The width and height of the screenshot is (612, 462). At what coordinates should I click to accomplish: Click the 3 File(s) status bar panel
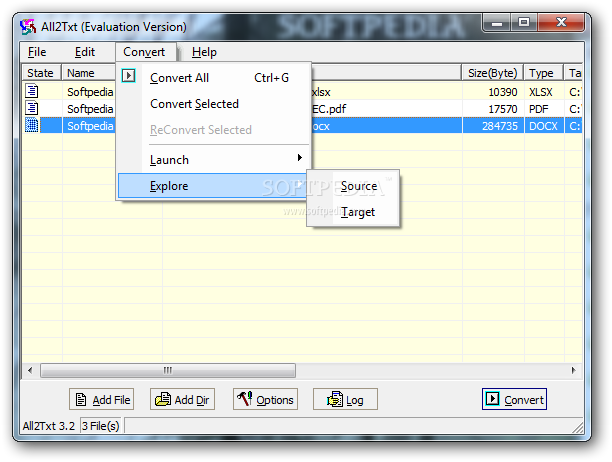click(101, 426)
